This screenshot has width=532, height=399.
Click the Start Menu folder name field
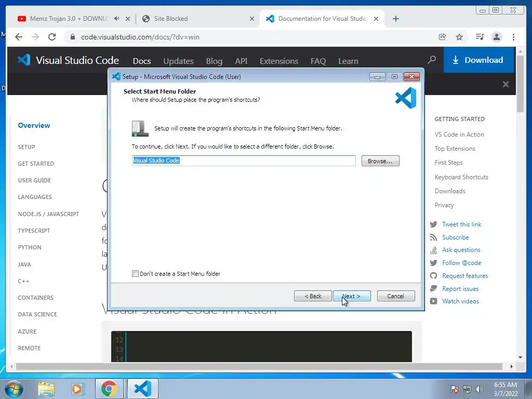(x=244, y=161)
